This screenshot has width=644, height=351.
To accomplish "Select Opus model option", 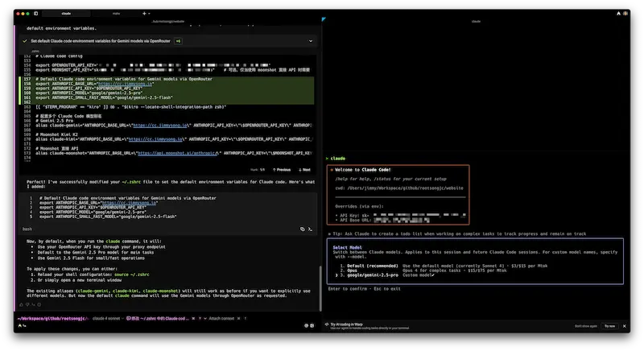I will tap(423, 270).
